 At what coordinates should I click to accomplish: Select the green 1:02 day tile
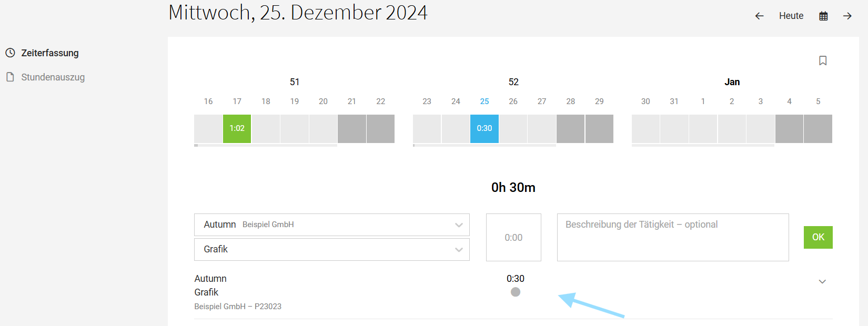coord(237,128)
